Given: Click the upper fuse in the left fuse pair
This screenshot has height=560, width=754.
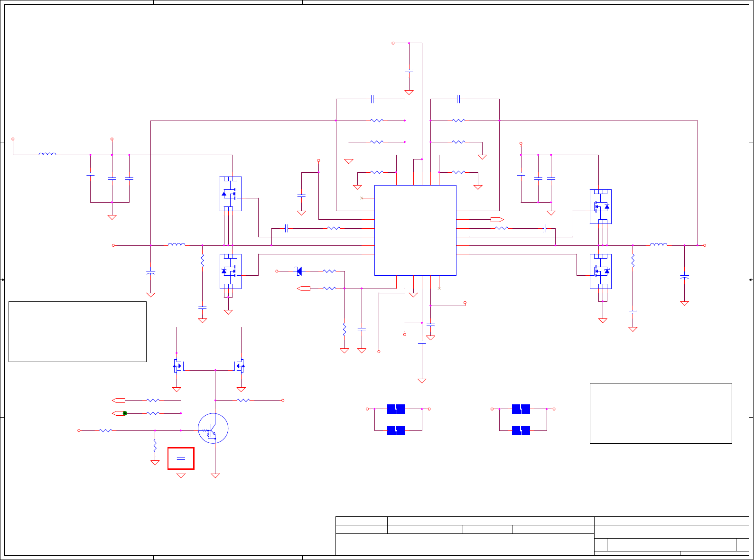Looking at the screenshot, I should (x=396, y=409).
